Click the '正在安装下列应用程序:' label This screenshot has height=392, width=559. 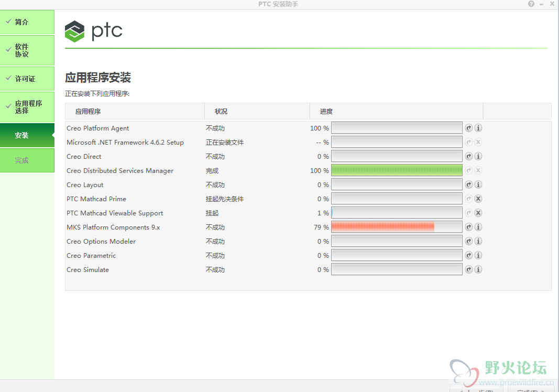(97, 93)
